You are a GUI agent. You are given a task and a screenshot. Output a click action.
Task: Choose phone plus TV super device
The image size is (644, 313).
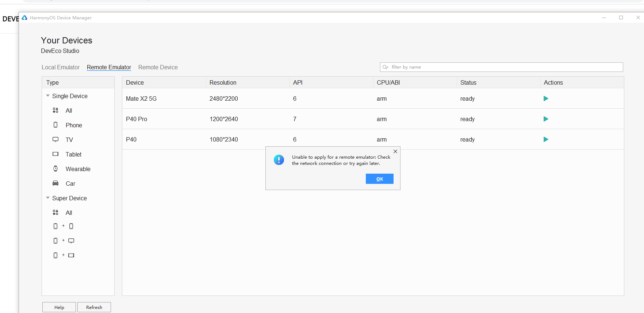[64, 241]
